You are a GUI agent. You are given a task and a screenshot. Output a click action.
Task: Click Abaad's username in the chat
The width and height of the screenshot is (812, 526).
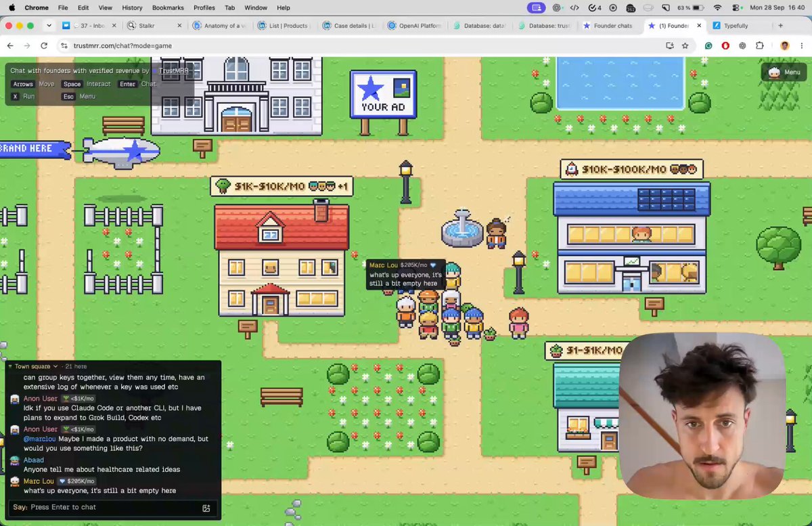coord(34,460)
